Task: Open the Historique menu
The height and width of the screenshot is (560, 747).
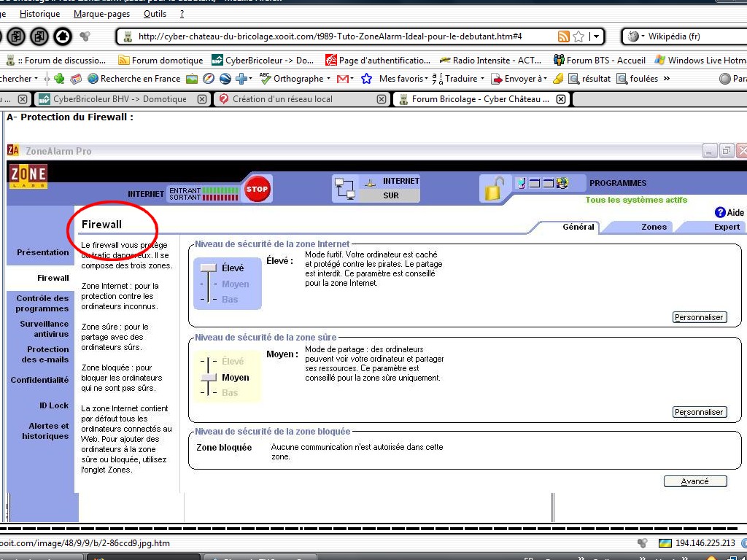Action: (39, 14)
